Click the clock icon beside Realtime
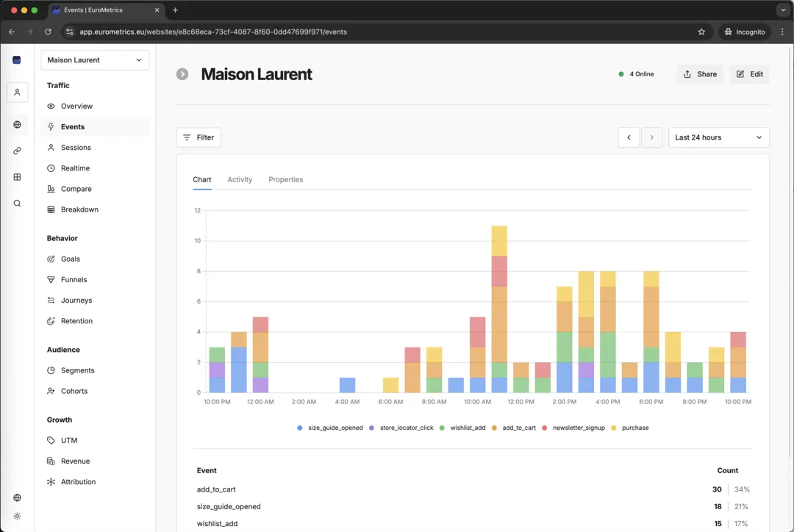Viewport: 794px width, 532px height. click(x=51, y=168)
